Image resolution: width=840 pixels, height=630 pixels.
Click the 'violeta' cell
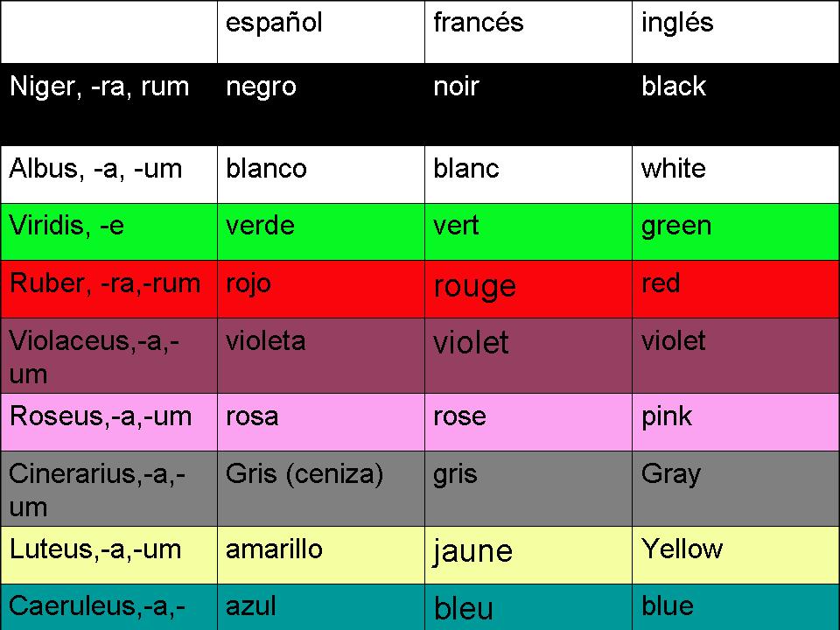click(x=320, y=354)
